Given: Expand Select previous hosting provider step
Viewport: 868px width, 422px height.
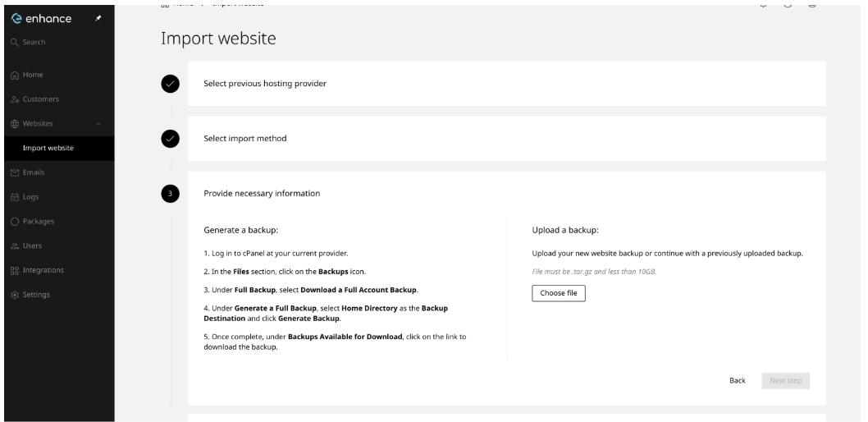Looking at the screenshot, I should (506, 84).
